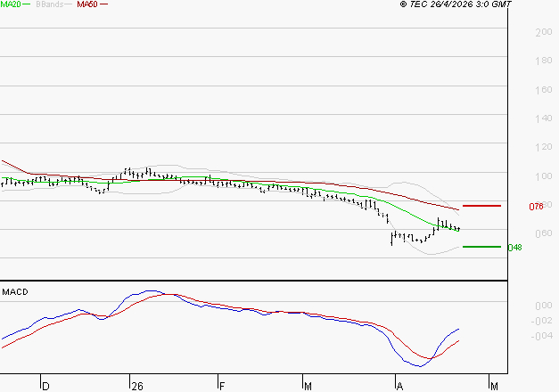
Task: Click the green 048 price label
Action: pyautogui.click(x=514, y=248)
